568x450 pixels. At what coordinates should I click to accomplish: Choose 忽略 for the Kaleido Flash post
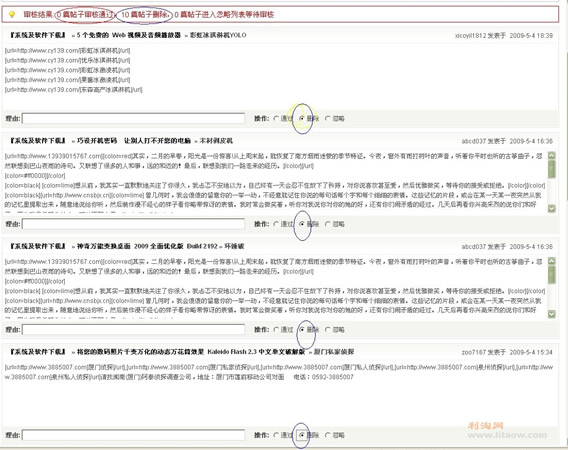pyautogui.click(x=328, y=435)
